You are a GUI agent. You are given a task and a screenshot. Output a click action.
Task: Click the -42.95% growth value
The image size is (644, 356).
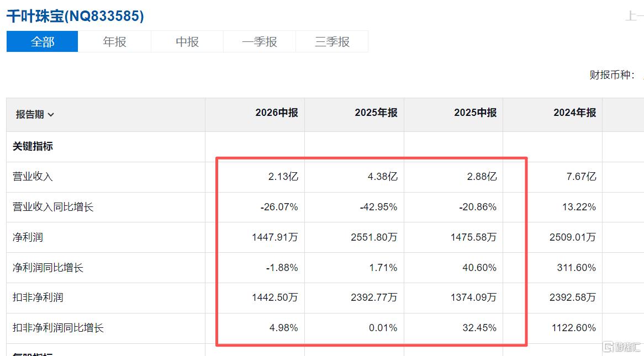coord(379,207)
